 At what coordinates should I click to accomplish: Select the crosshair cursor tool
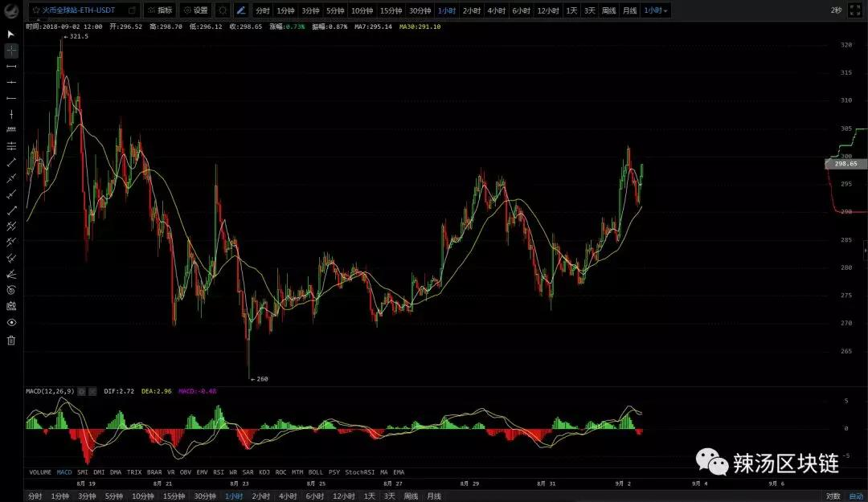(11, 51)
